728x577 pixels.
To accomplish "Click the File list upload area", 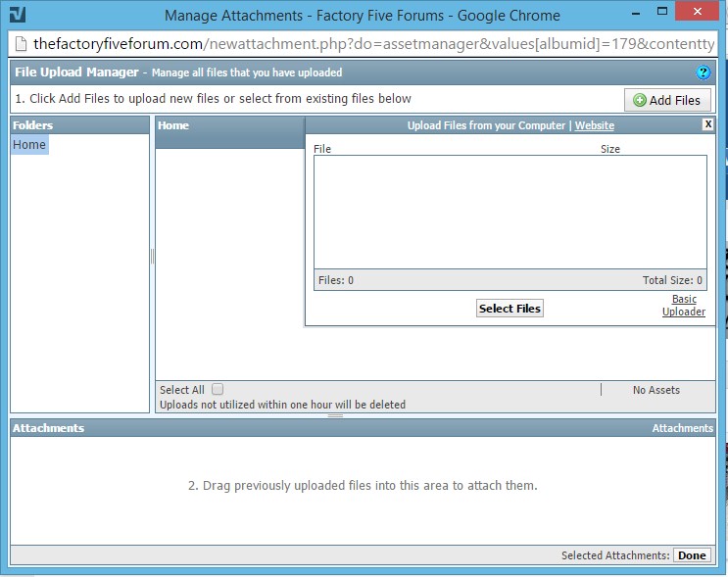I will click(x=510, y=213).
